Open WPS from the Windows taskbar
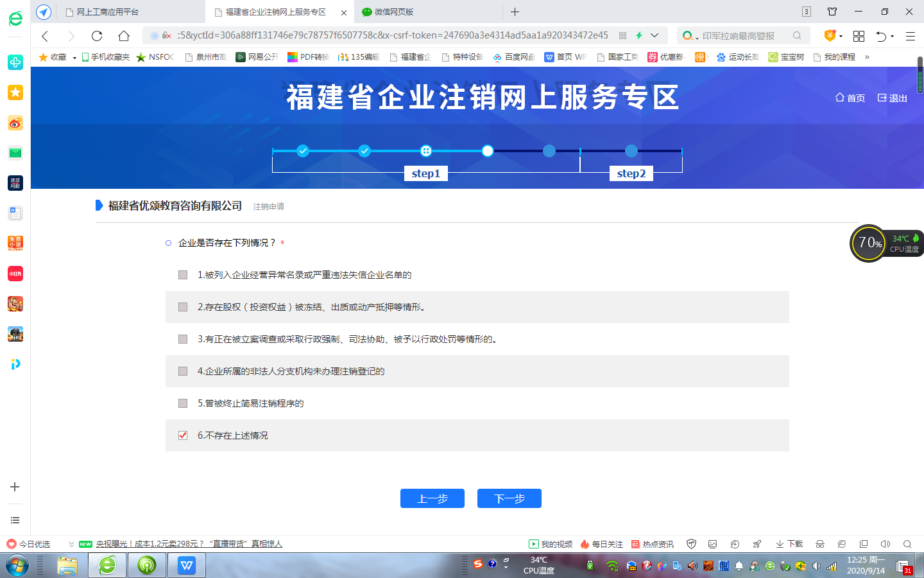This screenshot has width=924, height=578. coord(186,565)
